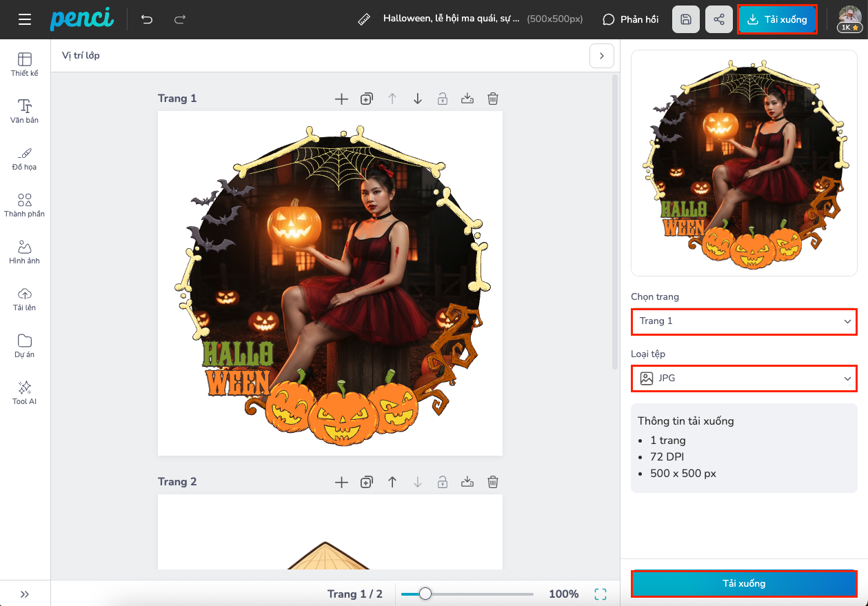Delete Trang 1 with trash icon

493,99
